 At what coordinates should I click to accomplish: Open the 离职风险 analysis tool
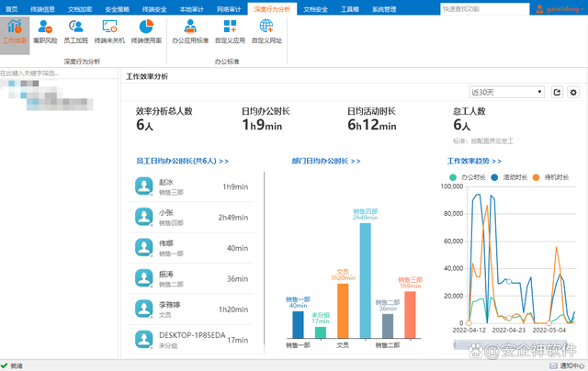[45, 31]
